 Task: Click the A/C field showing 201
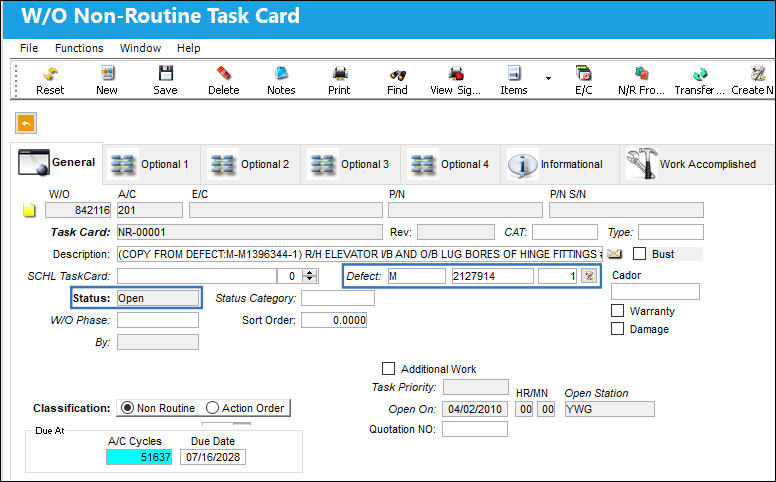149,210
